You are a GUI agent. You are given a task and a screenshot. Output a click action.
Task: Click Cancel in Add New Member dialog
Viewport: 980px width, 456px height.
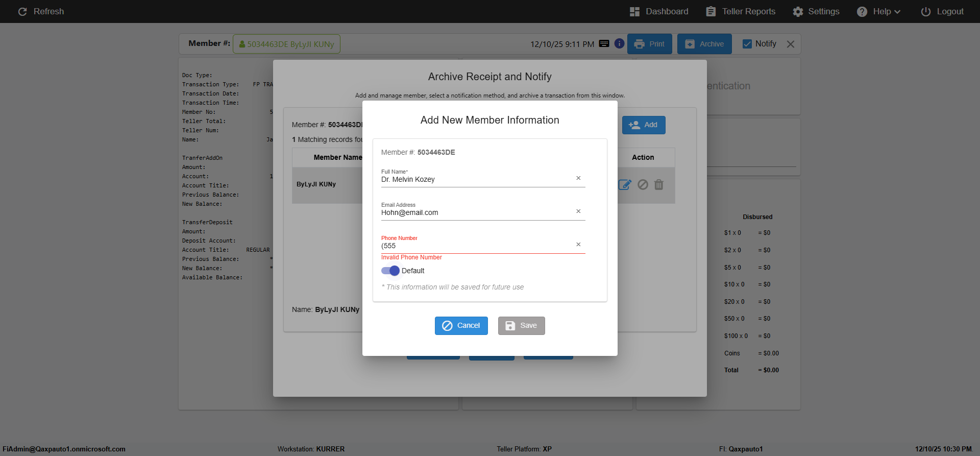(x=461, y=326)
